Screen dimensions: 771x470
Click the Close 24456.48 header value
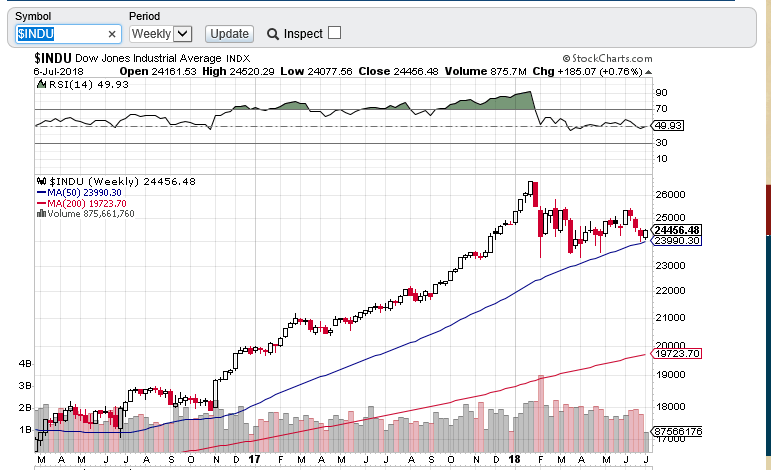398,72
